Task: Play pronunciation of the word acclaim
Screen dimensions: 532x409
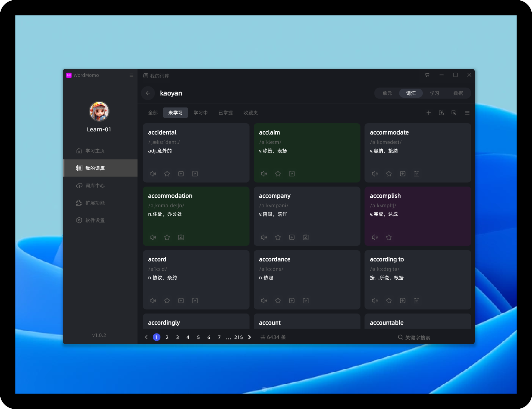Action: pyautogui.click(x=264, y=174)
